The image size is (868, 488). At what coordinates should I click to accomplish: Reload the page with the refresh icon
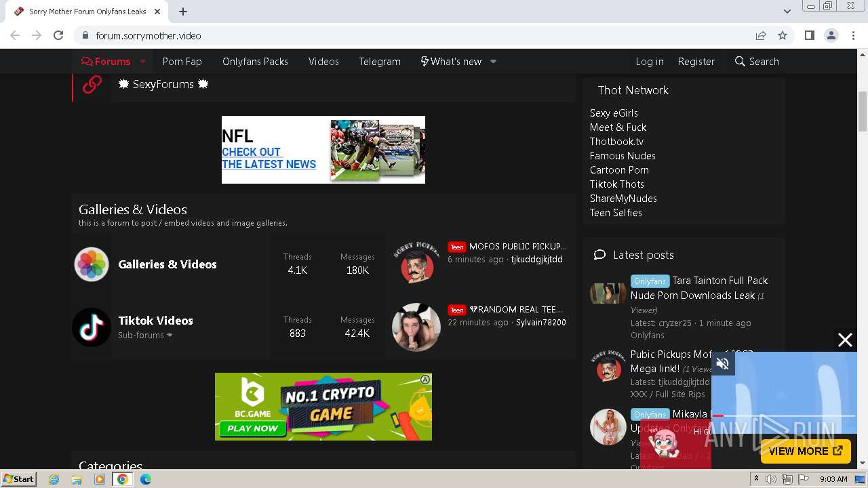pyautogui.click(x=58, y=35)
